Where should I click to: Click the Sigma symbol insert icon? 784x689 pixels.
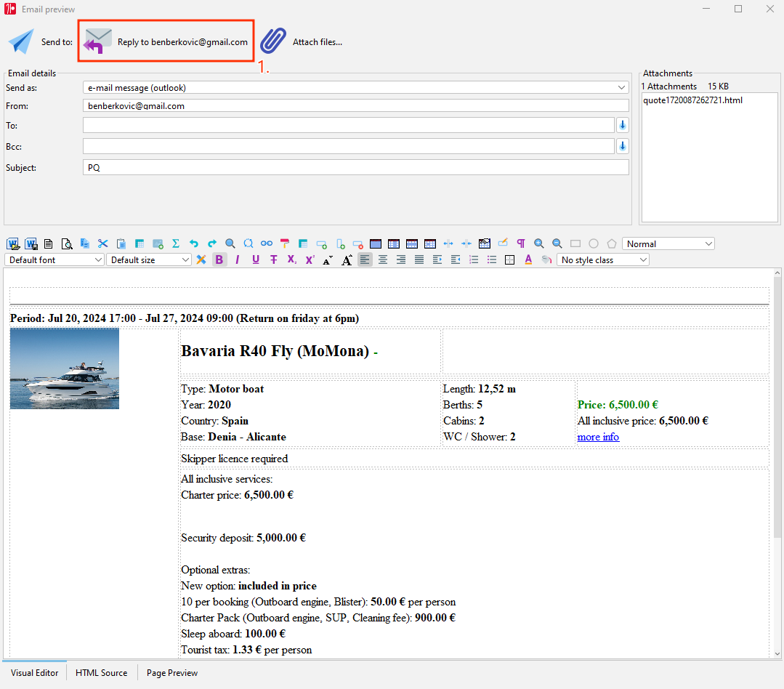(176, 243)
